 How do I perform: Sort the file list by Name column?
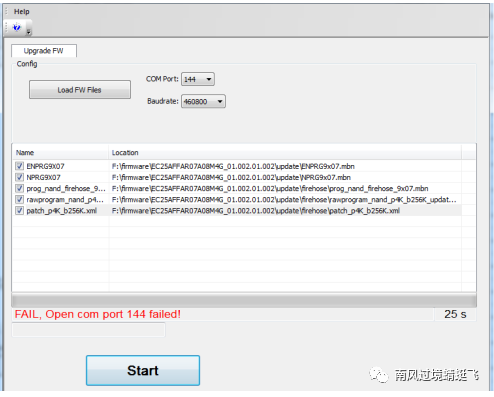tap(60, 153)
